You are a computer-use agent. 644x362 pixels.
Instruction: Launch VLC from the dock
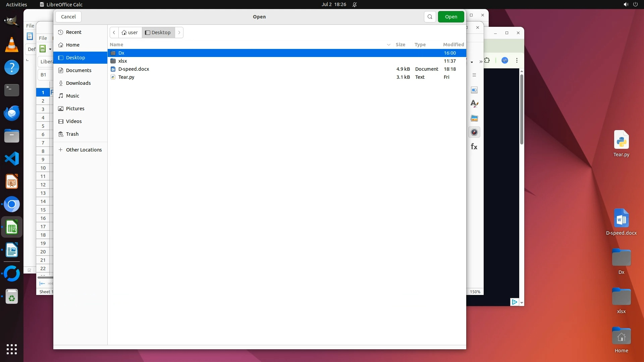click(12, 45)
